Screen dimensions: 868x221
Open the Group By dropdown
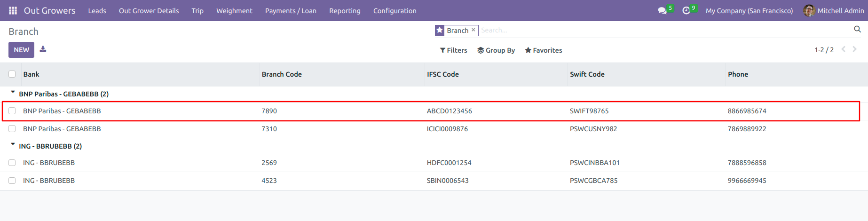click(x=496, y=50)
